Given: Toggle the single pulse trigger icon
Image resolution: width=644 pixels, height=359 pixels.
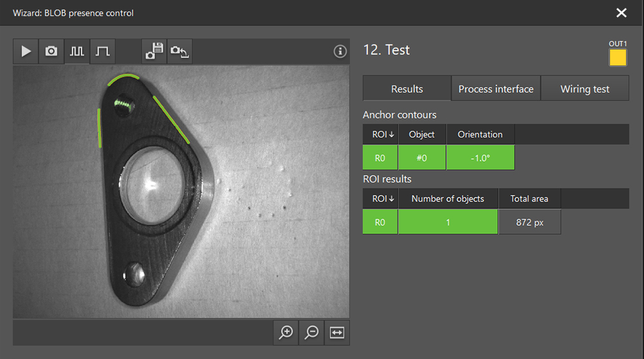Looking at the screenshot, I should [102, 51].
